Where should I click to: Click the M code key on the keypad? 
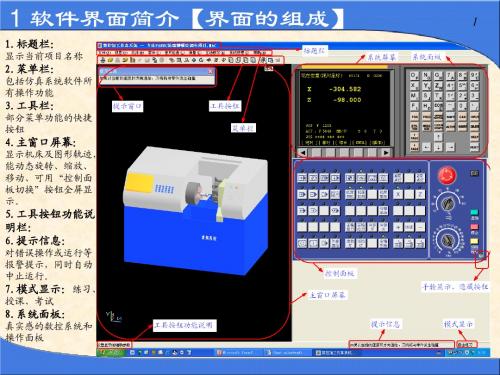(414, 96)
